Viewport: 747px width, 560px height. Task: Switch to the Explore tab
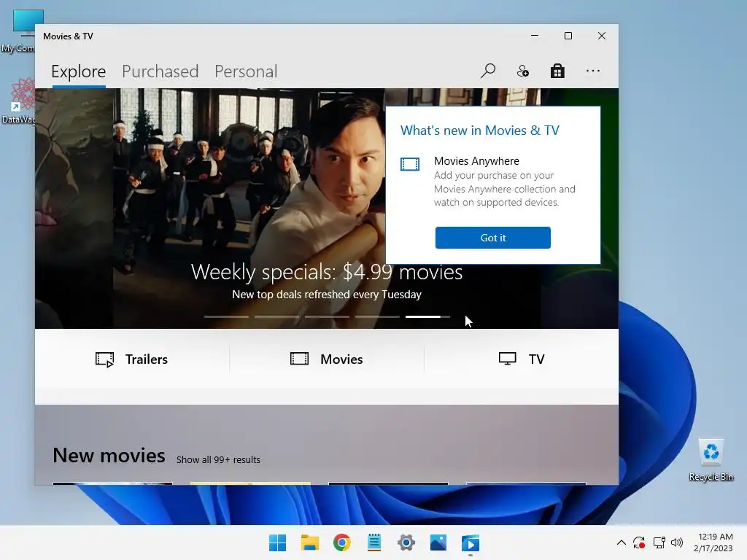coord(79,71)
